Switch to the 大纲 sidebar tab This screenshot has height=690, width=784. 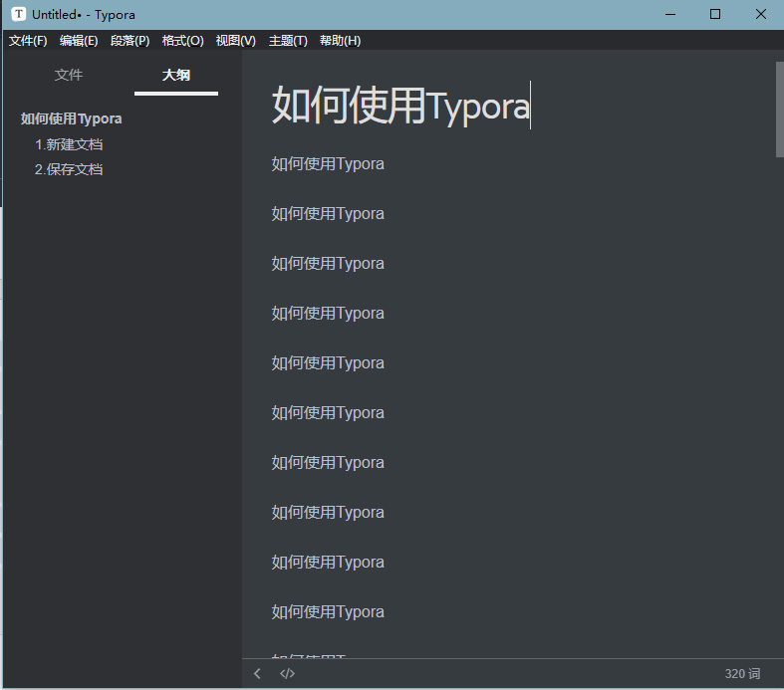tap(176, 75)
